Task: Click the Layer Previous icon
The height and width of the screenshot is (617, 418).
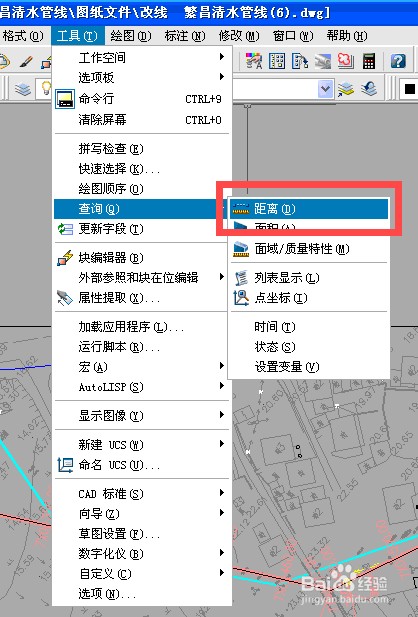Action: 369,89
